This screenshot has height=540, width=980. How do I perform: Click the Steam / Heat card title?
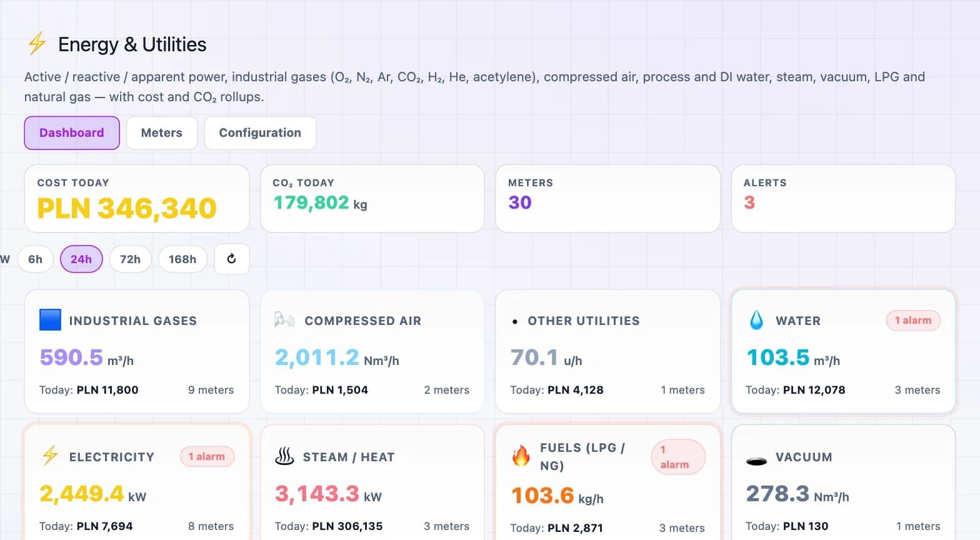pos(349,457)
